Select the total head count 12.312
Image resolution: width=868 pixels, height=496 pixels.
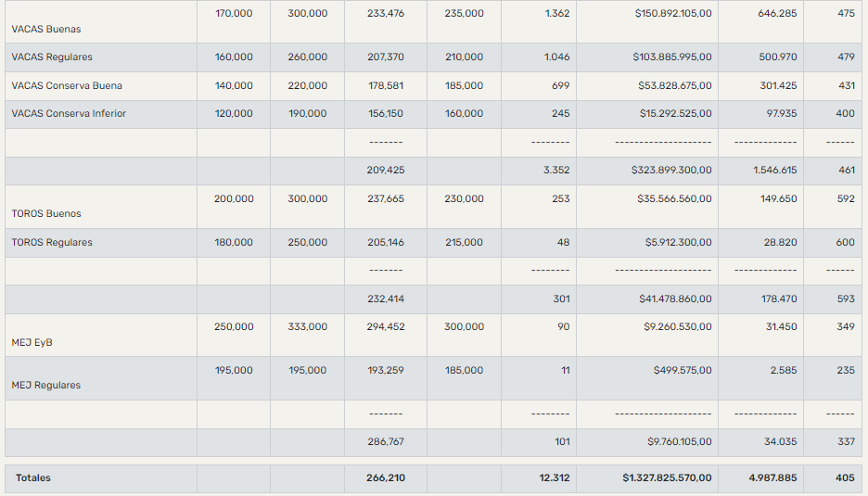click(x=555, y=478)
